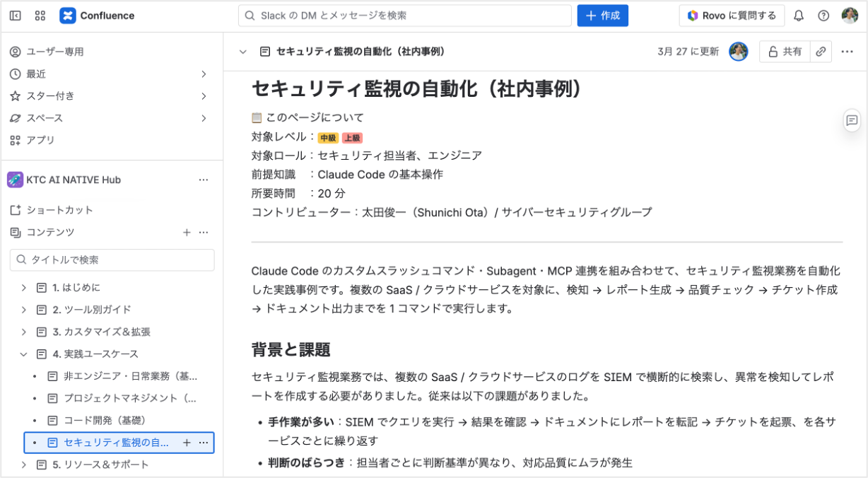Add new content with the plus beside コンテンツ
868x478 pixels.
coord(187,233)
